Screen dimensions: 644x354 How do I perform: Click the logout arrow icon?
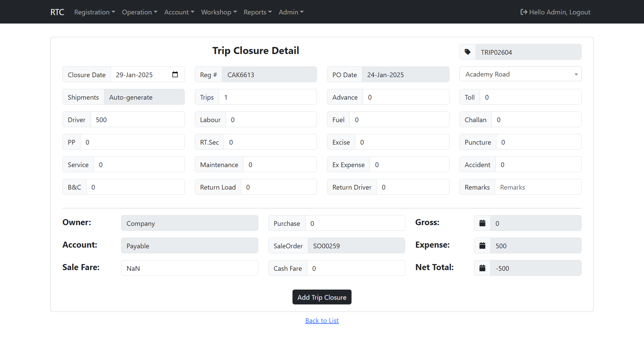524,12
